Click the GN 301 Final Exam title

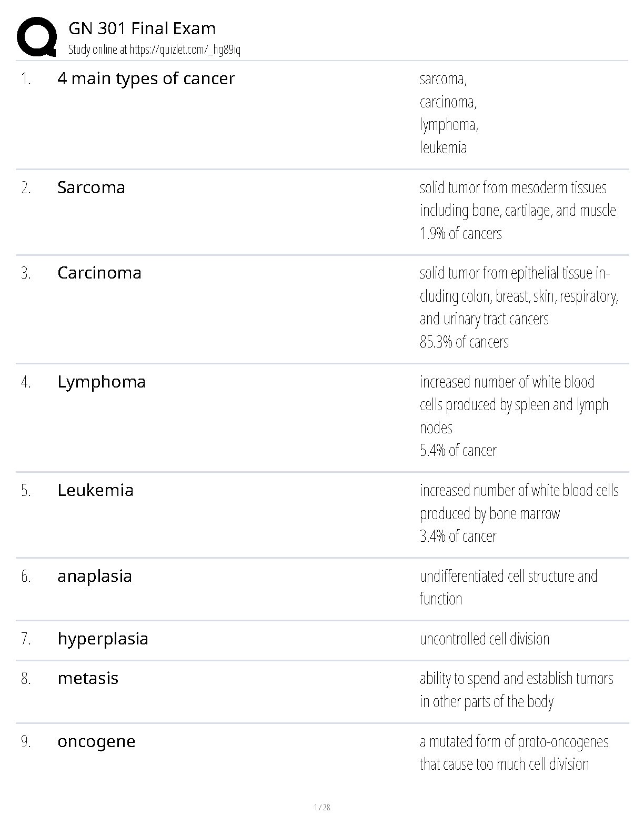(142, 28)
